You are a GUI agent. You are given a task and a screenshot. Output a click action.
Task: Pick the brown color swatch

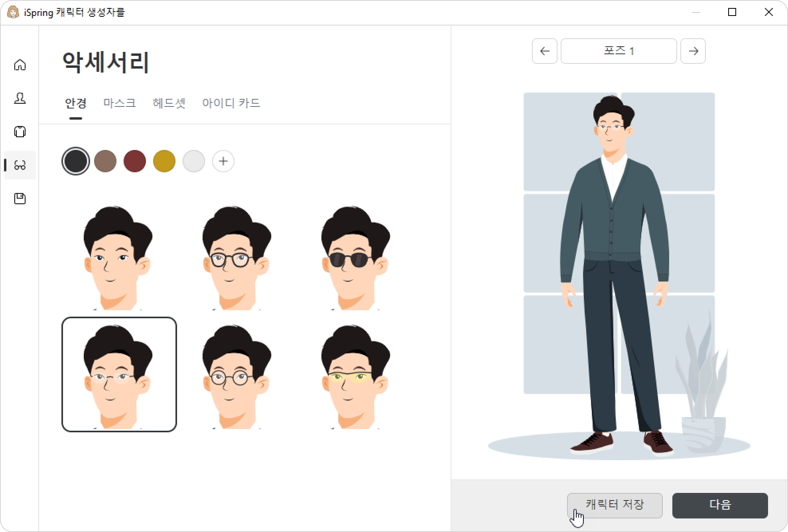tap(105, 161)
